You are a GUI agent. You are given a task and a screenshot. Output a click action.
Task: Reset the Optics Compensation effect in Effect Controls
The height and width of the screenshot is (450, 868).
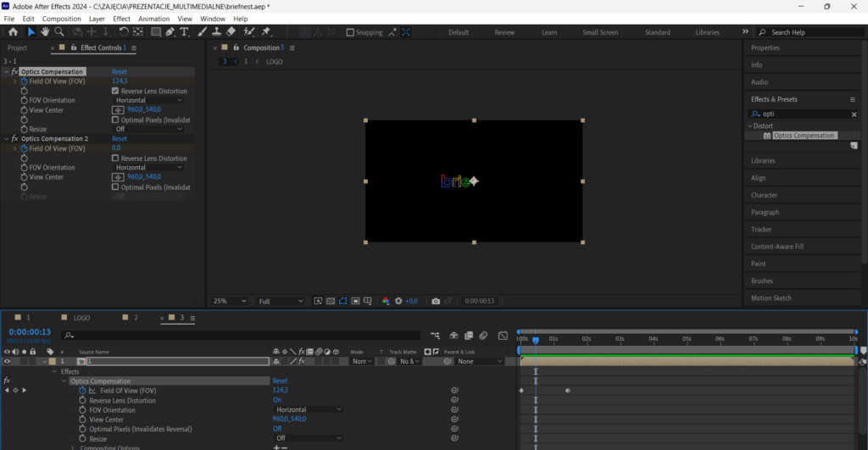coord(119,71)
